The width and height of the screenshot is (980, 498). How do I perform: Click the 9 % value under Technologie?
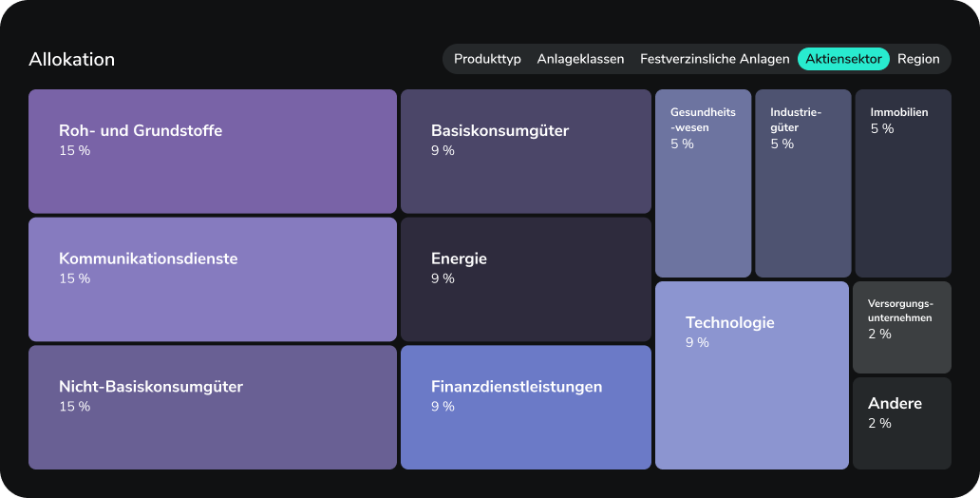(697, 342)
